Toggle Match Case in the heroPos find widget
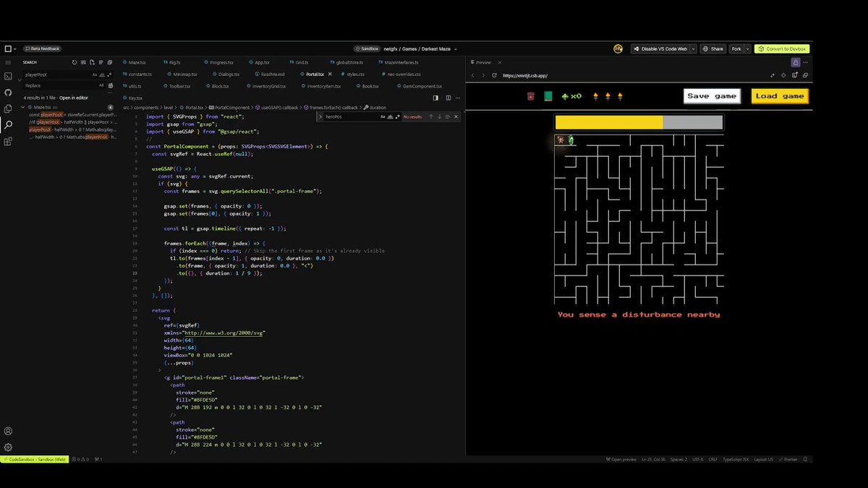The width and height of the screenshot is (868, 488). coord(383,116)
